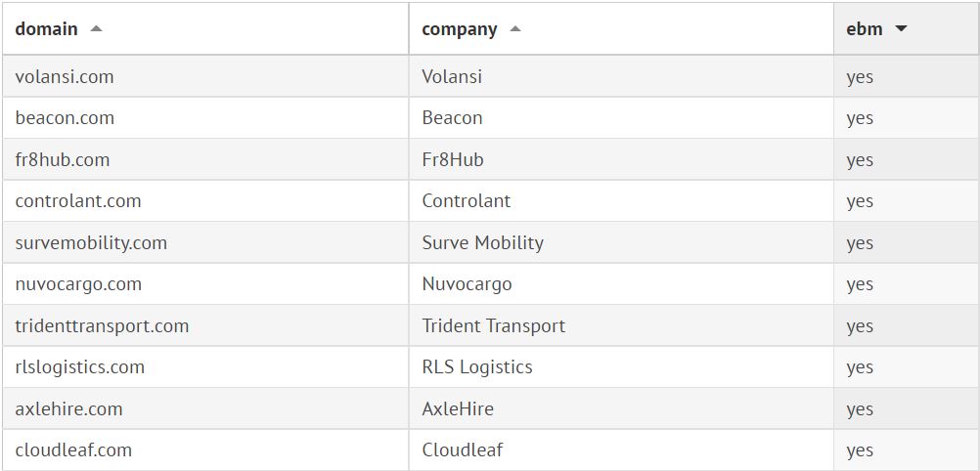
Task: Click the company column sort arrow
Action: [515, 29]
